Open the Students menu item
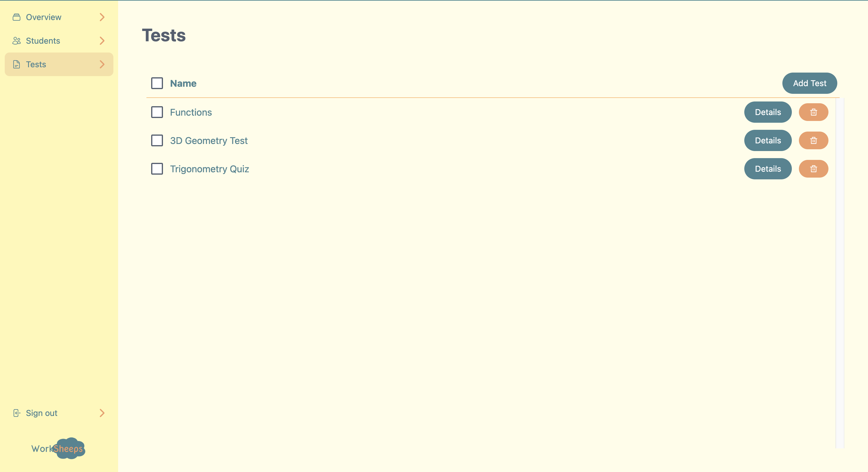Viewport: 868px width, 472px height. [43, 41]
